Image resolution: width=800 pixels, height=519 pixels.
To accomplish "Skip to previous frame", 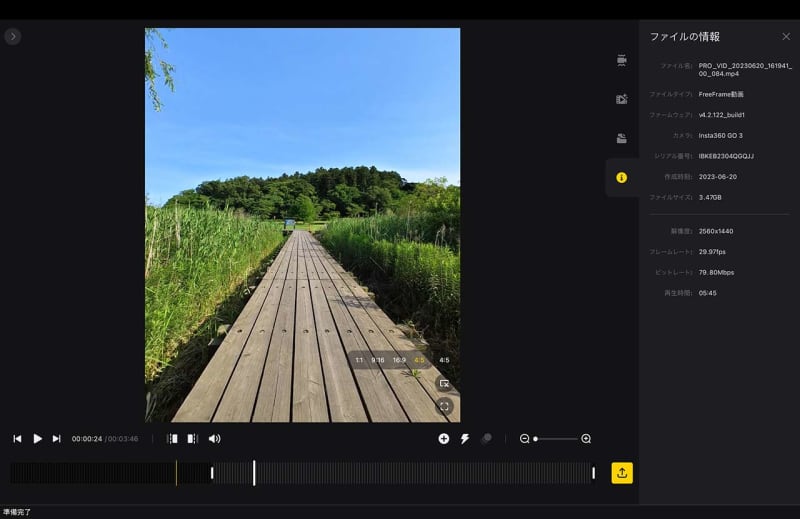I will pos(17,438).
